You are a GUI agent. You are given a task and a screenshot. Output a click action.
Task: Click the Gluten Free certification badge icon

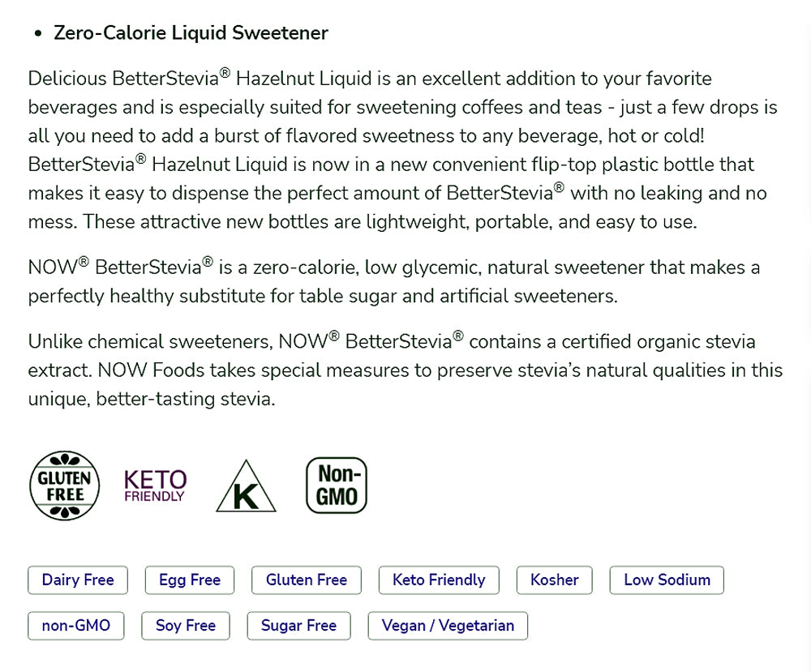click(x=65, y=486)
